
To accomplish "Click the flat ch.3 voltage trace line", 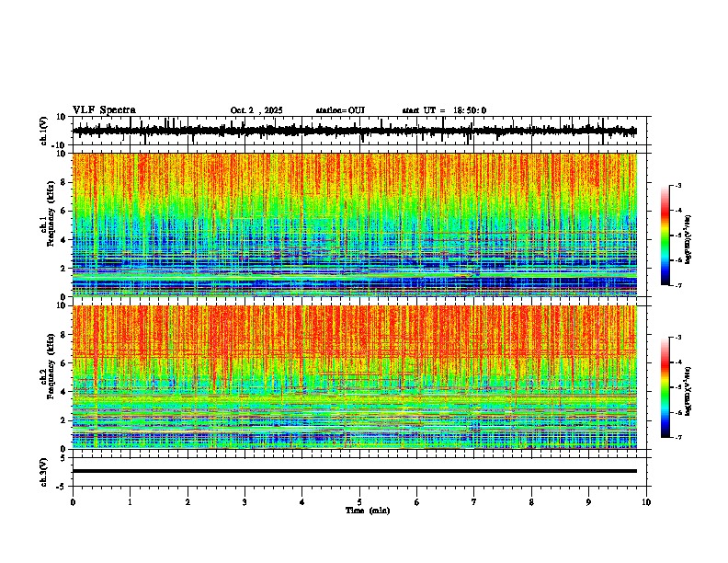I will 354,471.
